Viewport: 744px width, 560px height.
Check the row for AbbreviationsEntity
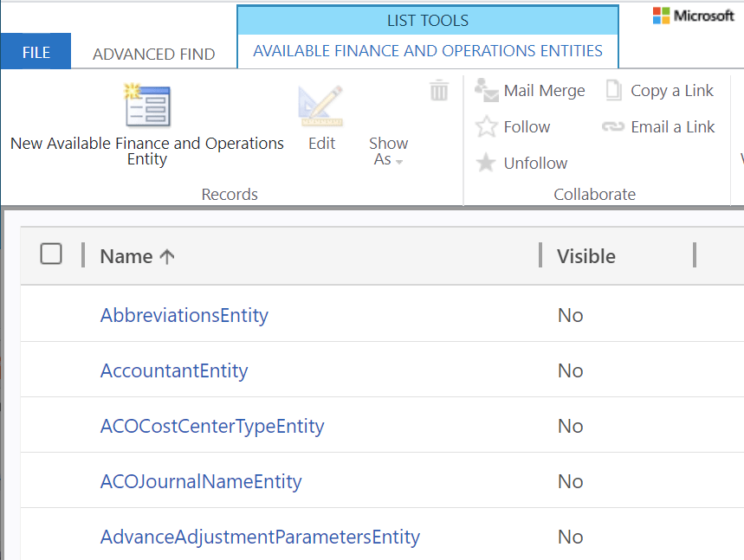coord(51,315)
